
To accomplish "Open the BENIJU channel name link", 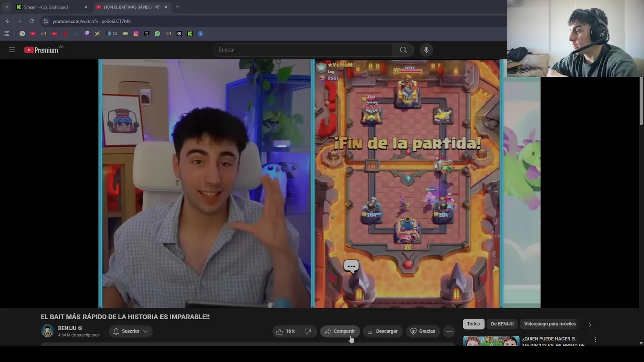I will 67,328.
